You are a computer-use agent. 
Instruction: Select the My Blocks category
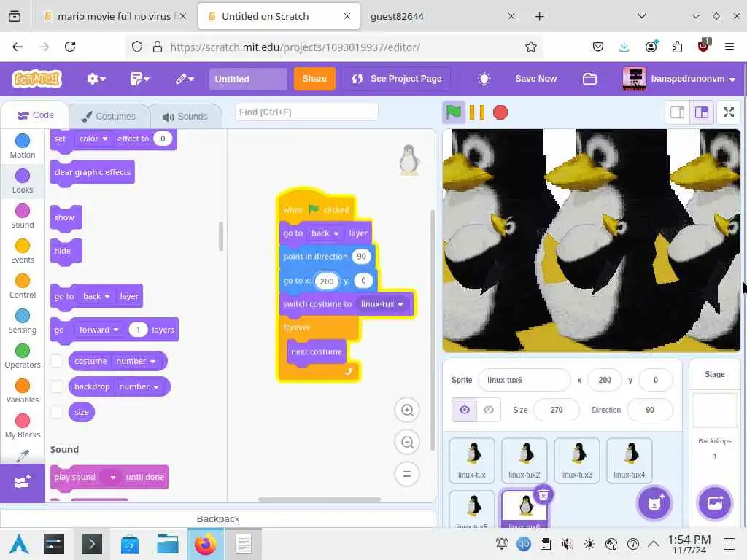tap(23, 426)
